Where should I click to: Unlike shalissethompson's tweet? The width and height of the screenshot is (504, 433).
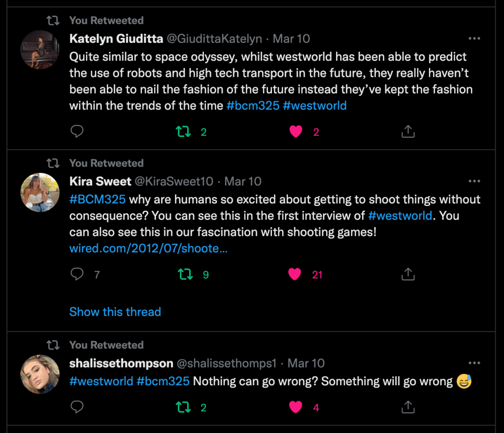(x=296, y=407)
